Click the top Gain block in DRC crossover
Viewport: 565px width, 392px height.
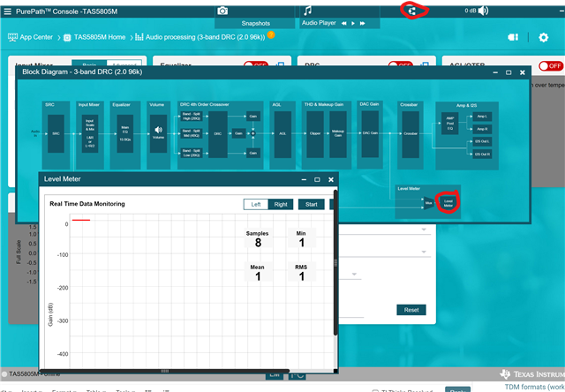point(253,116)
